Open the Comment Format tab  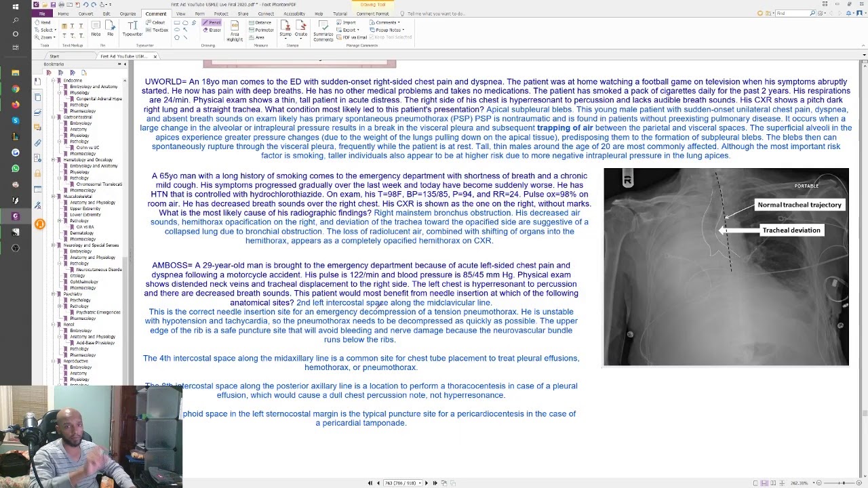372,14
